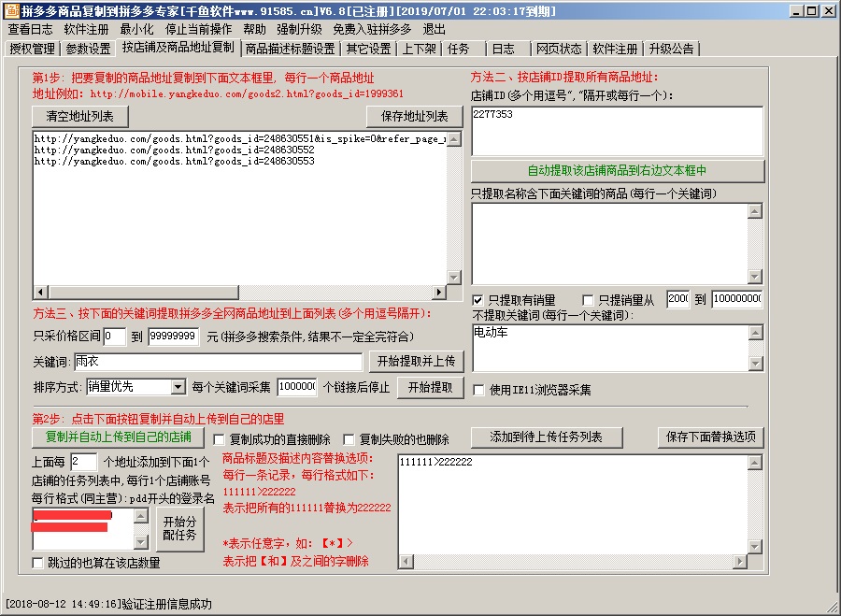Uncheck the 只提取有销量 checkbox

tap(478, 300)
